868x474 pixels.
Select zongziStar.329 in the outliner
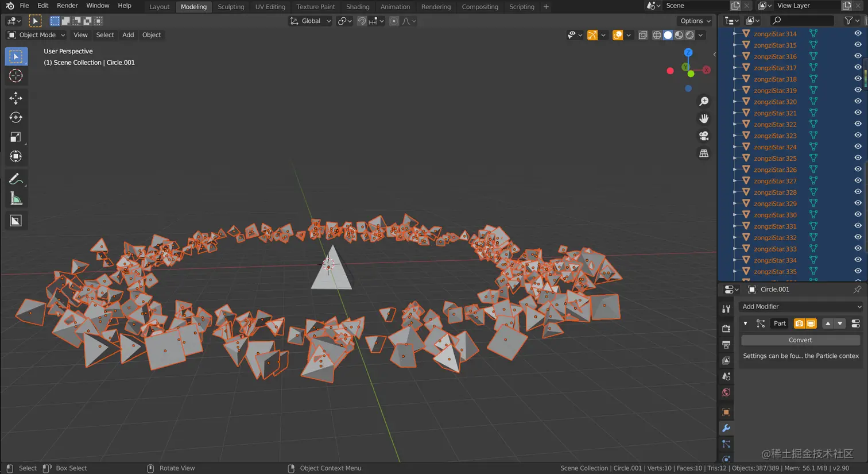[775, 204]
